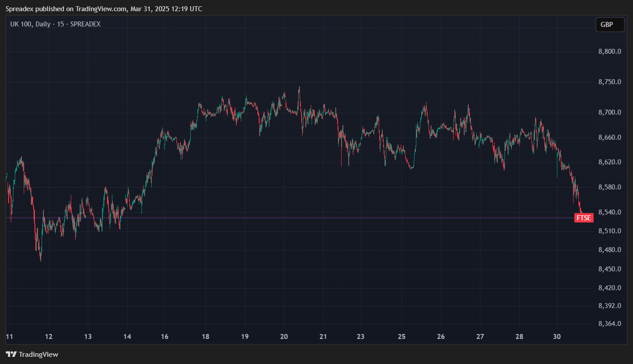Select the 8,420.0 price axis label

click(610, 288)
